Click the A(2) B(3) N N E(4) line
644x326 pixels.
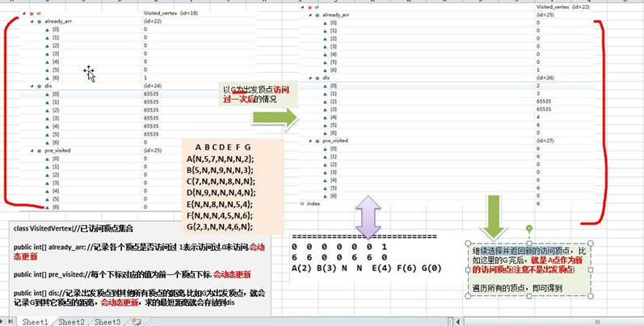tap(366, 269)
